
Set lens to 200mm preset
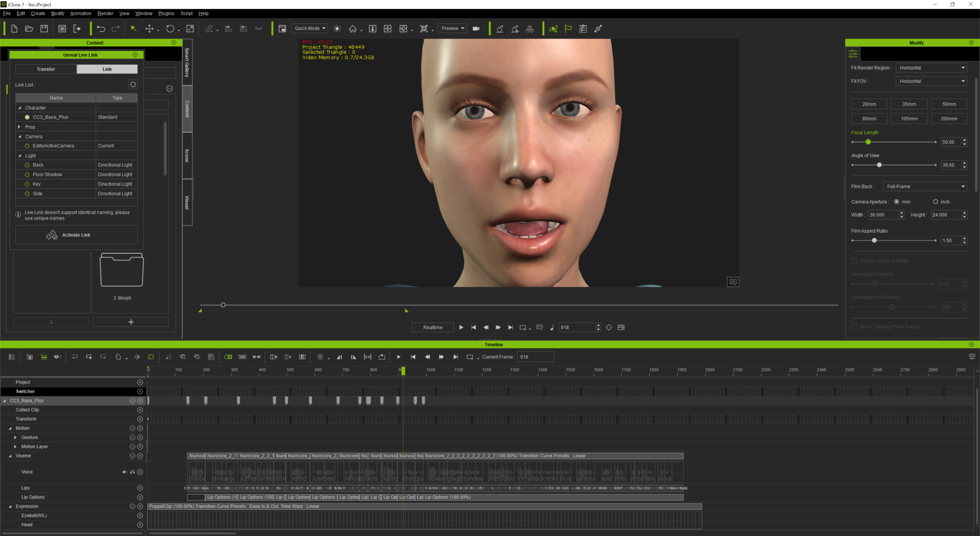(x=949, y=119)
